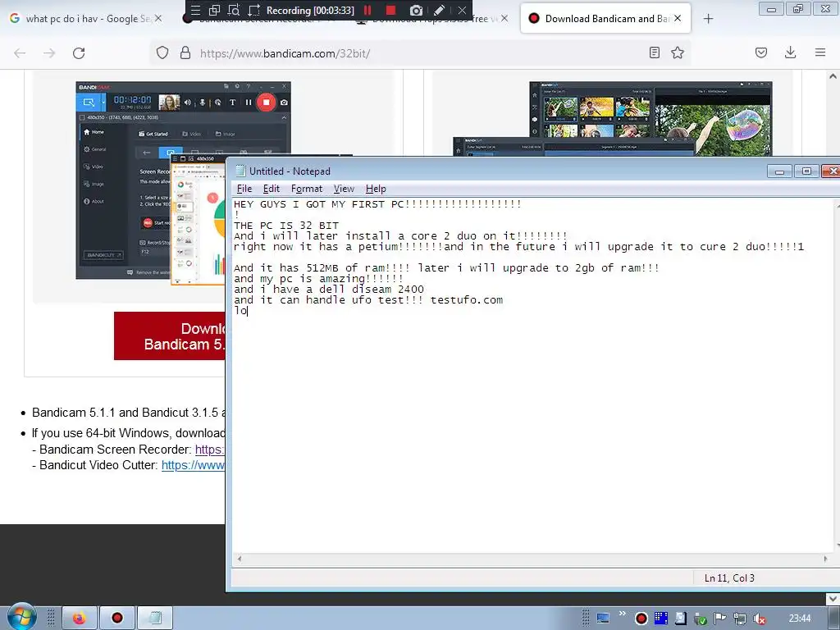Open the Notepad Edit menu
Screen dimensions: 840x630
click(271, 189)
